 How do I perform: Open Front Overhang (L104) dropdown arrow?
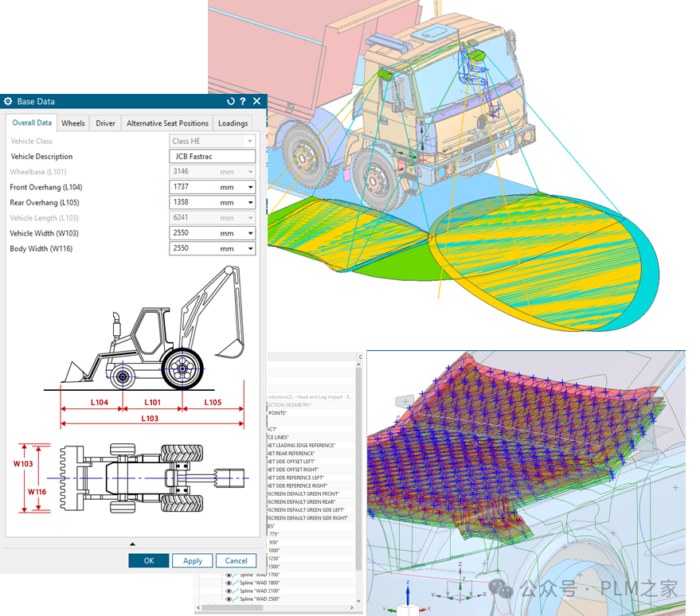coord(250,187)
